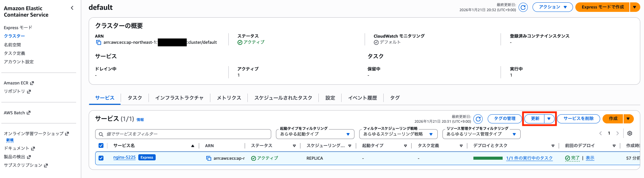The image size is (644, 178).
Task: Select クラスター in the sidebar
Action: tap(14, 36)
